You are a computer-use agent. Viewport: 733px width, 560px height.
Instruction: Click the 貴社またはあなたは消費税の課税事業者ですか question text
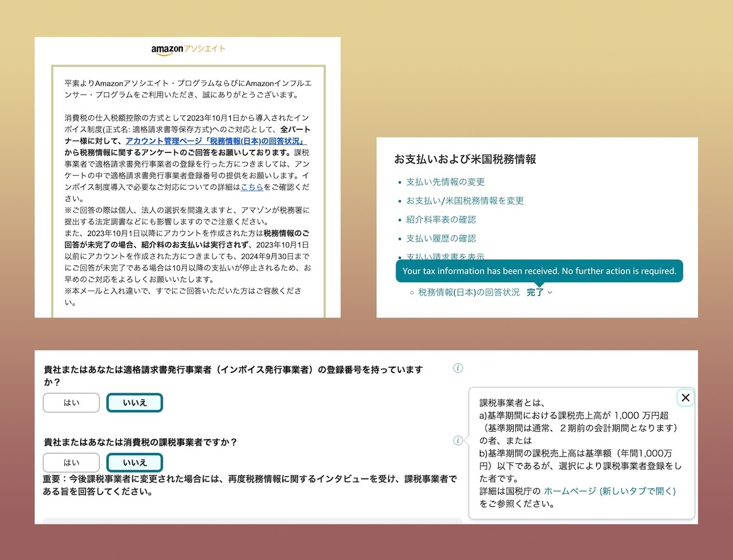pos(140,442)
